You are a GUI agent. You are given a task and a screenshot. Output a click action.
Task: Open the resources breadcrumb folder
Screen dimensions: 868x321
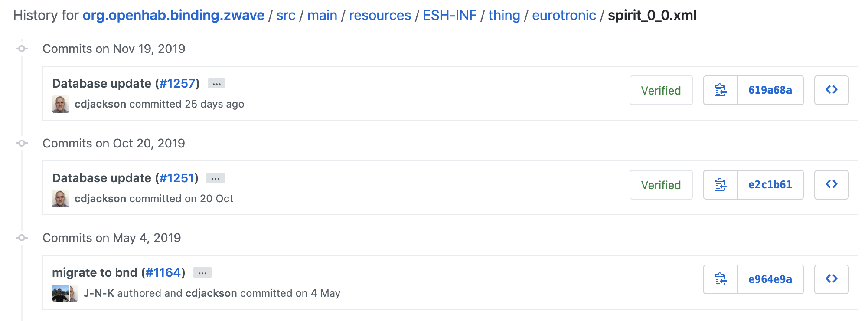(x=380, y=15)
